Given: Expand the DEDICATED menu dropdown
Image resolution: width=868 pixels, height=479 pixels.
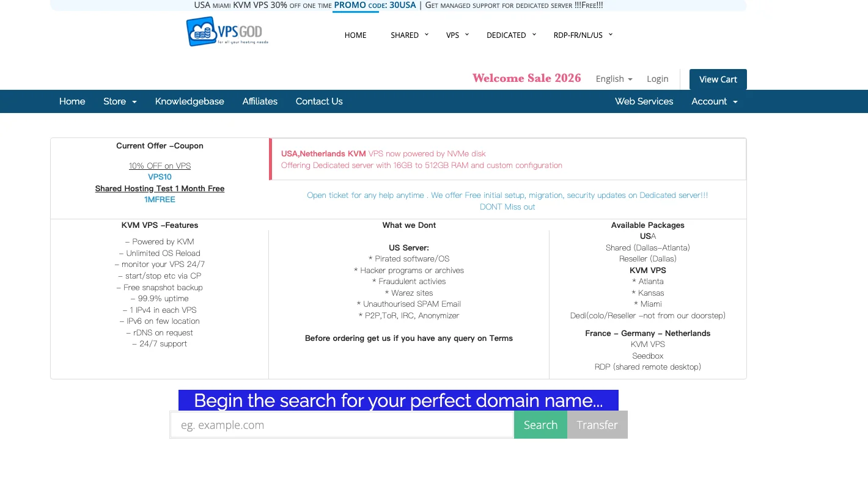Looking at the screenshot, I should coord(511,35).
